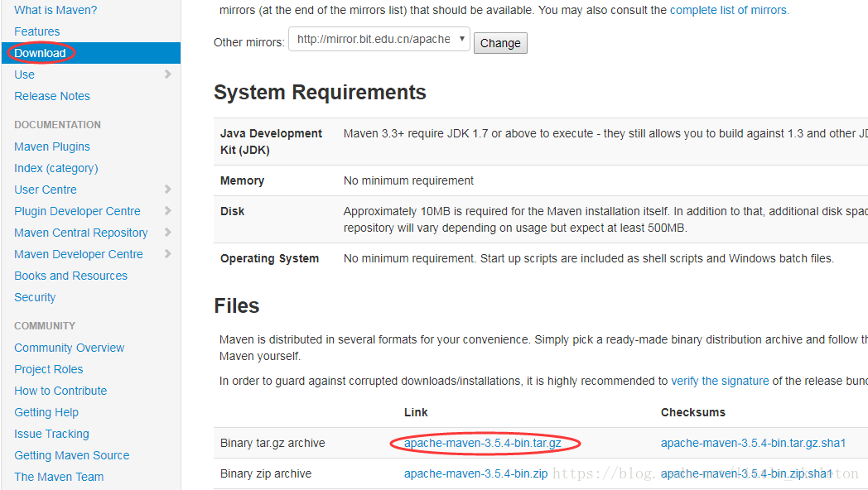
Task: Click the 'Link' column header
Action: coord(416,412)
